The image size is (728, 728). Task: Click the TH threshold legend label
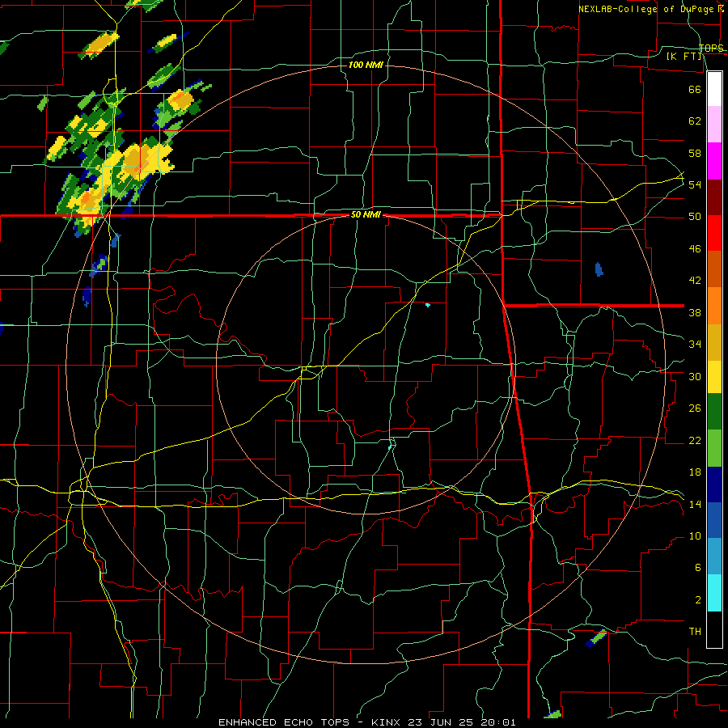[x=695, y=632]
